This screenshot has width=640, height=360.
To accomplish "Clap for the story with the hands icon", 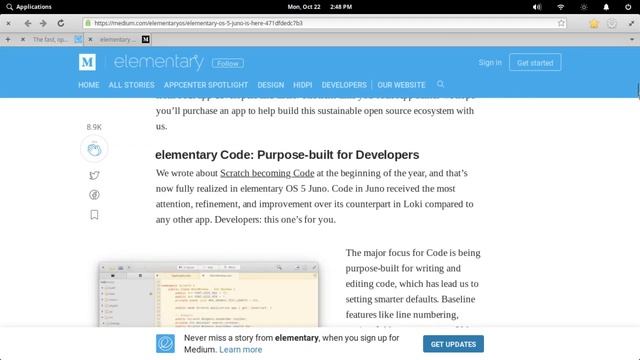I will click(94, 149).
